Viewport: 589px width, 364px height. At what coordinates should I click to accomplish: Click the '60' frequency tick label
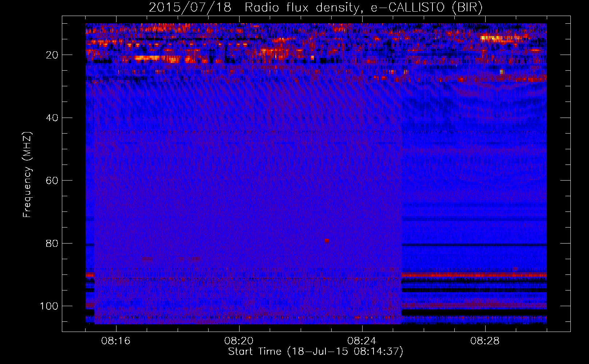[52, 181]
